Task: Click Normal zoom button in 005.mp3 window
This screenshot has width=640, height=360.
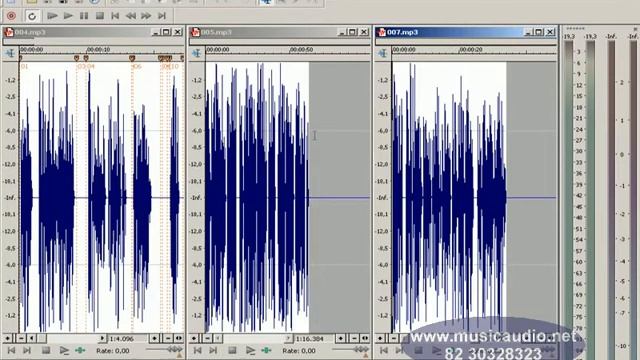Action: [365, 338]
